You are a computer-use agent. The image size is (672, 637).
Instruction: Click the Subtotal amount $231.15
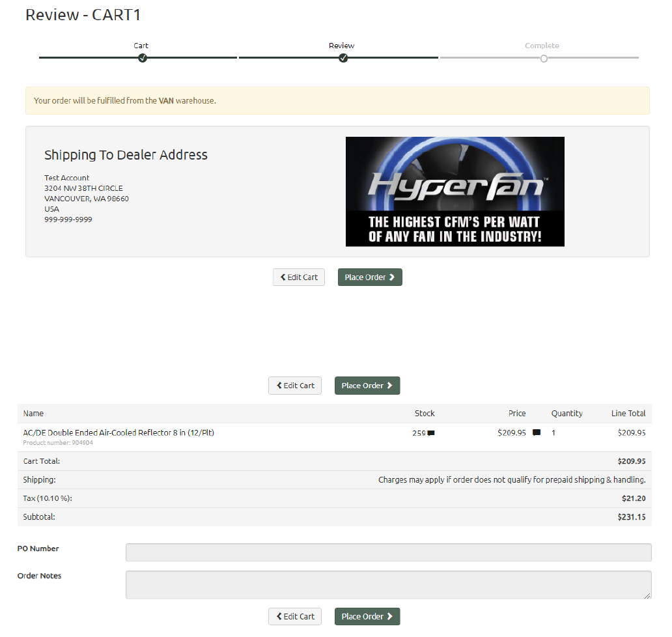(631, 517)
